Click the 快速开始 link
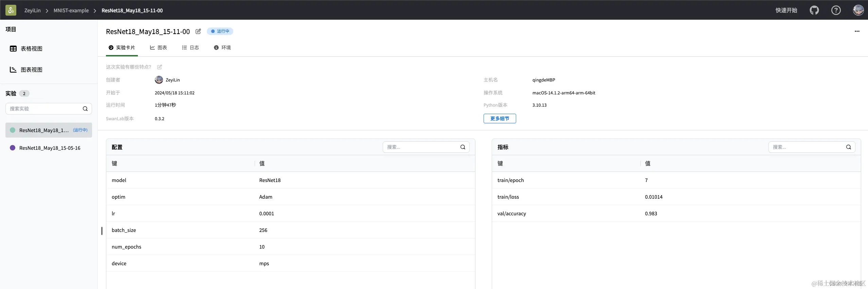This screenshot has height=289, width=868. [786, 10]
